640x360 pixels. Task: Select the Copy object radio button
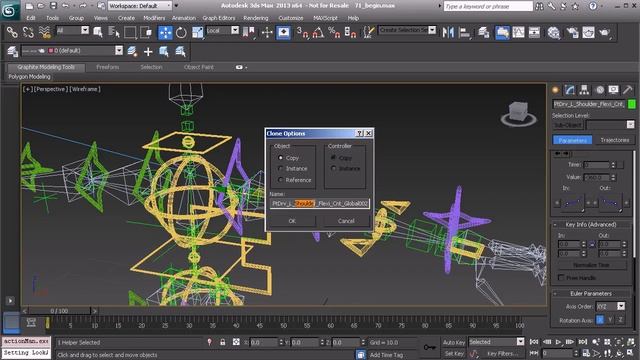(280, 158)
